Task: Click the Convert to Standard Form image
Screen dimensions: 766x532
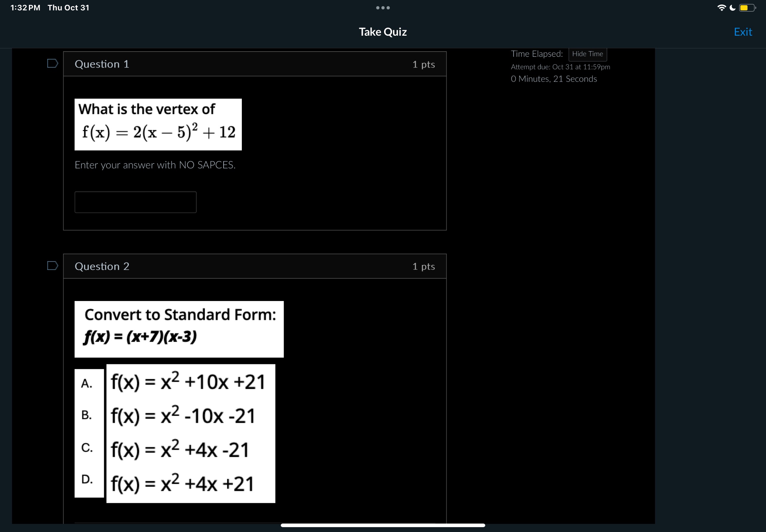Action: 179,329
